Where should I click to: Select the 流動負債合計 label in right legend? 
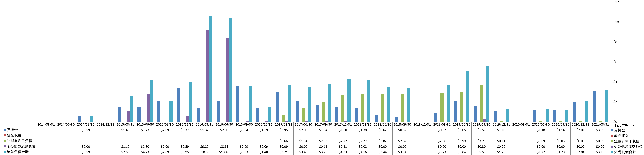click(625, 152)
